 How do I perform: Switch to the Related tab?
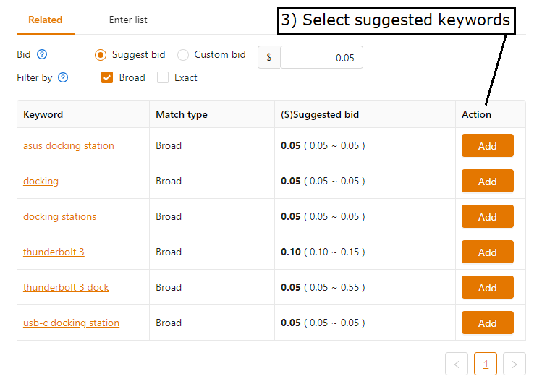(46, 20)
